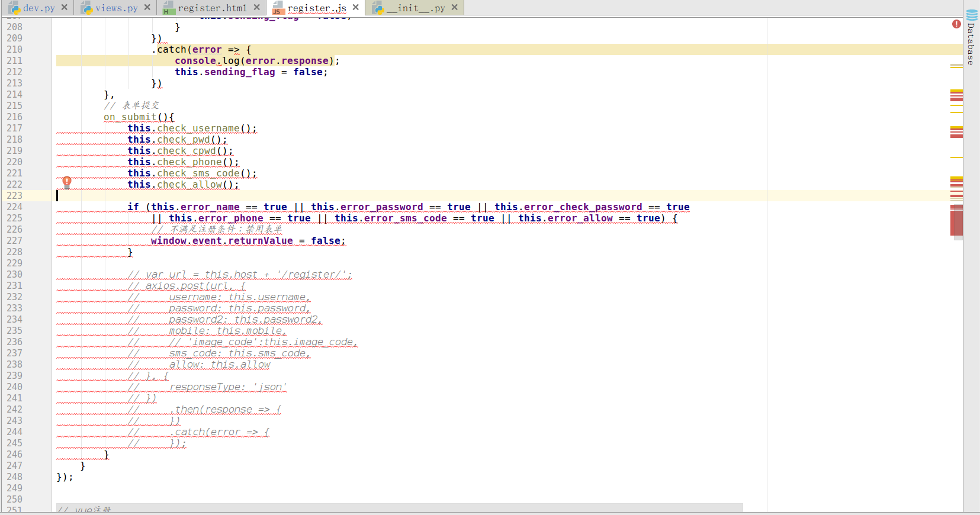Open the Database tool window
Viewport: 980px width, 515px height.
click(x=971, y=37)
